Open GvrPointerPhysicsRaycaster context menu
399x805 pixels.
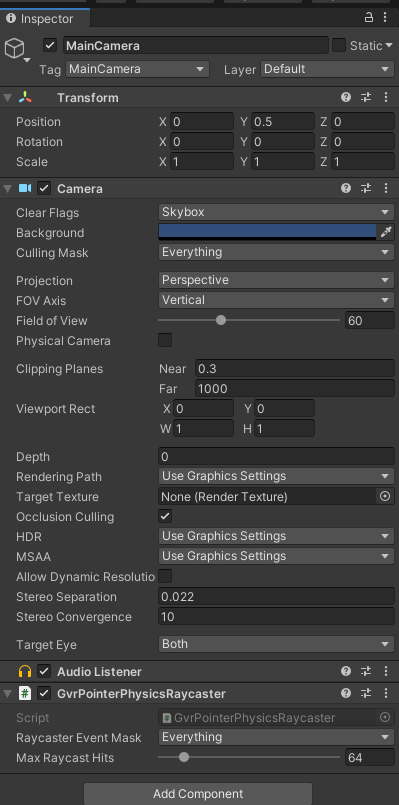(x=386, y=694)
